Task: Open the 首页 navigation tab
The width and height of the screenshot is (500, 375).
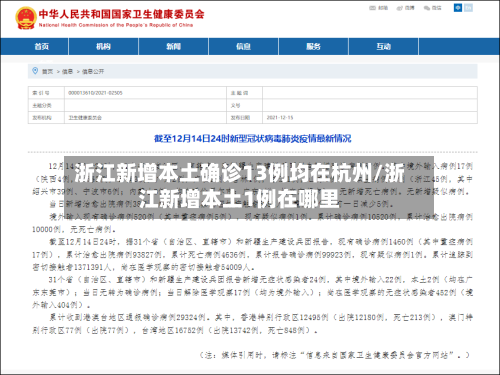Action: tap(42, 46)
